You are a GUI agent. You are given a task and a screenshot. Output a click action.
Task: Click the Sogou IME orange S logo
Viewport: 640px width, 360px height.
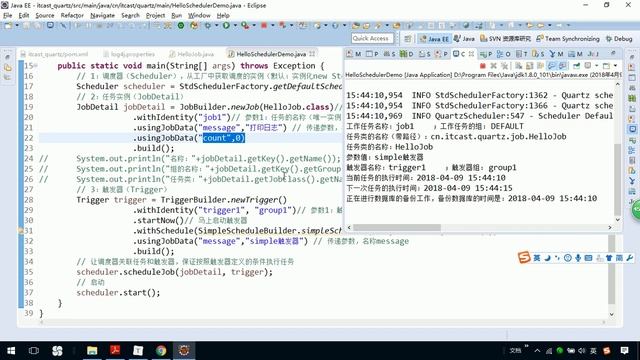pos(524,258)
